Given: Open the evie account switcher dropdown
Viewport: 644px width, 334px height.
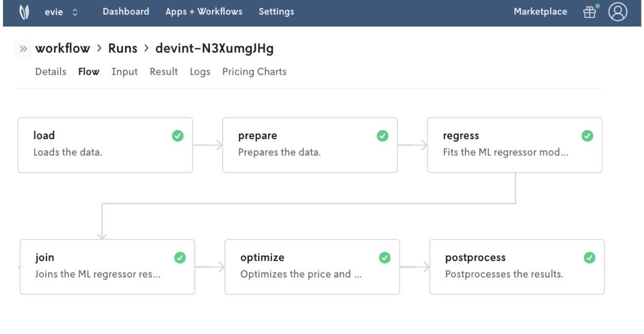Looking at the screenshot, I should pyautogui.click(x=62, y=12).
